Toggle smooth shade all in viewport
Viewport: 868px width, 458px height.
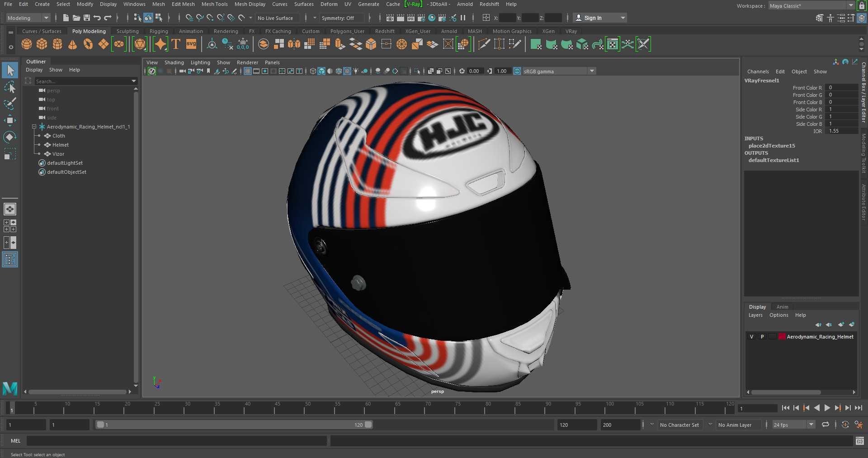point(321,71)
